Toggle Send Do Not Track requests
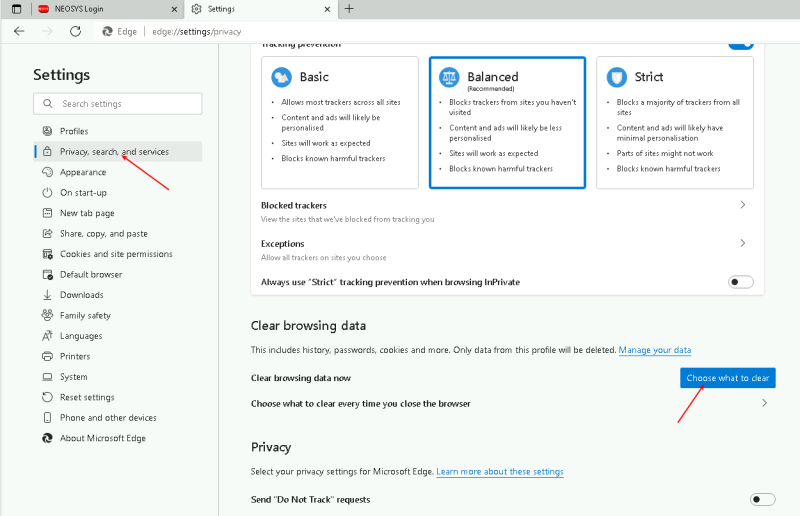Viewport: 800px width, 516px height. 762,499
